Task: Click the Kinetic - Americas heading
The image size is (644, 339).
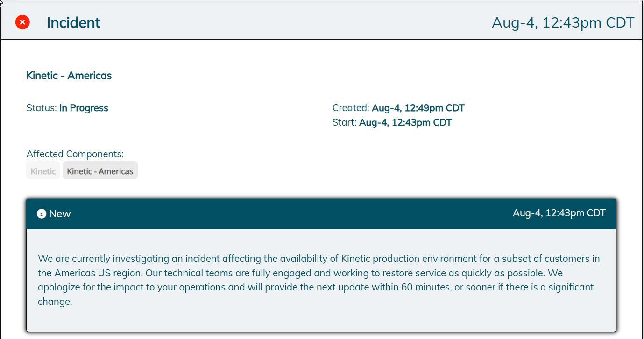Action: [69, 76]
